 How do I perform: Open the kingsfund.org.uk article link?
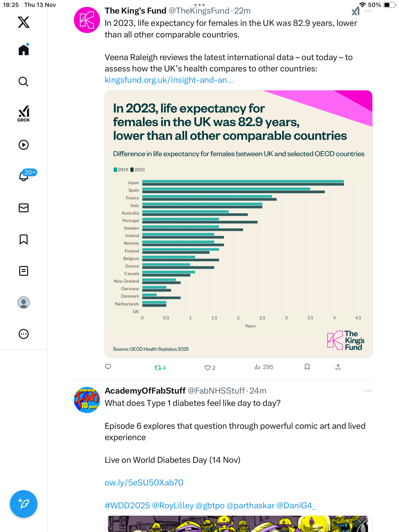169,80
